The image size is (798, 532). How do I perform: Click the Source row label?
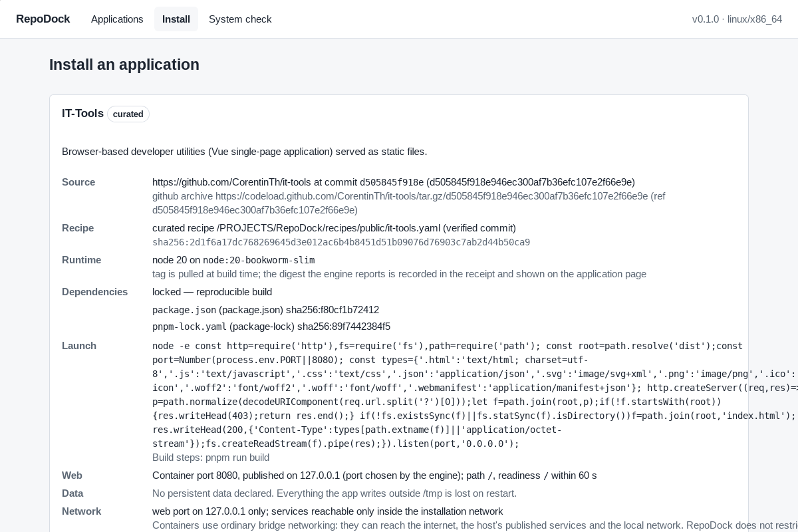[78, 182]
